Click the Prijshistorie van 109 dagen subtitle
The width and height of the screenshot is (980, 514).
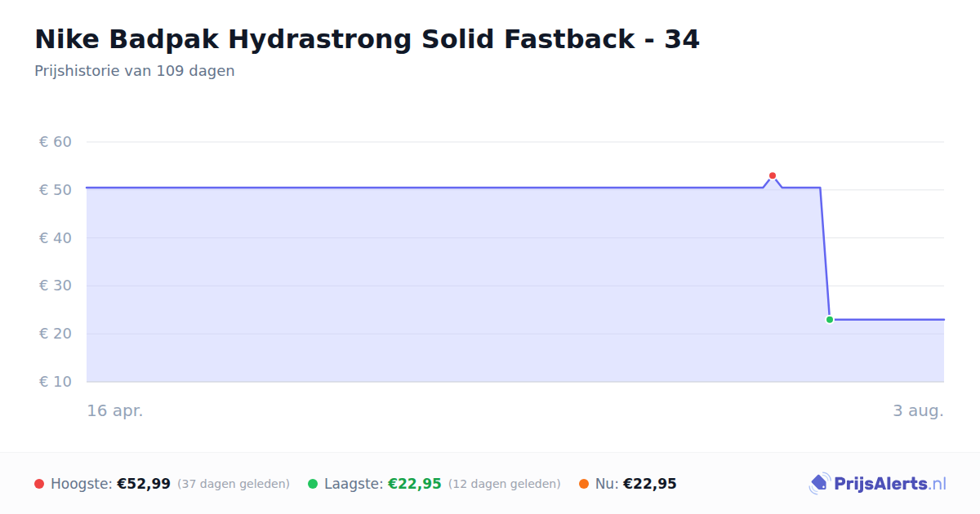135,71
